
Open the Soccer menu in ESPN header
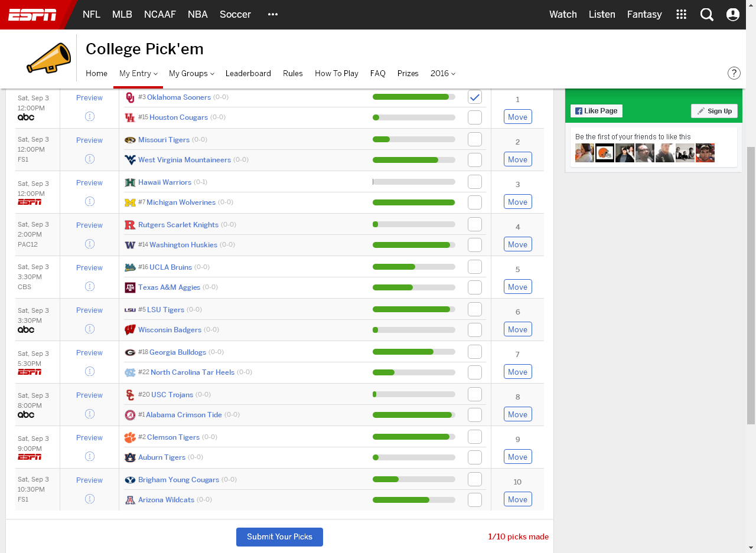tap(235, 15)
